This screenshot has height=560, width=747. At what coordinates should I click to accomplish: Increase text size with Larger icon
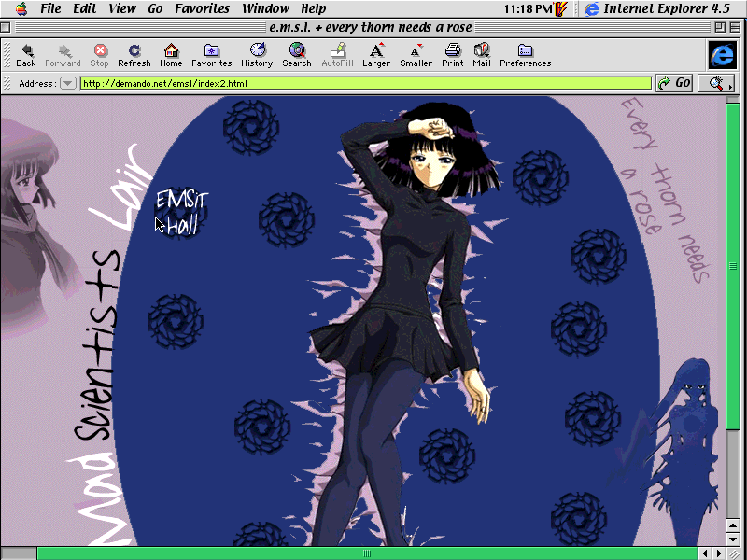point(376,54)
